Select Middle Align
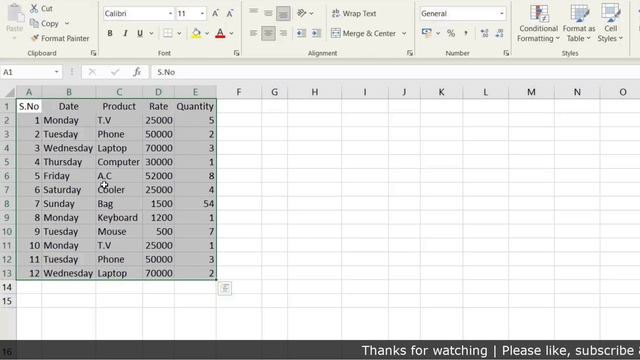 268,13
